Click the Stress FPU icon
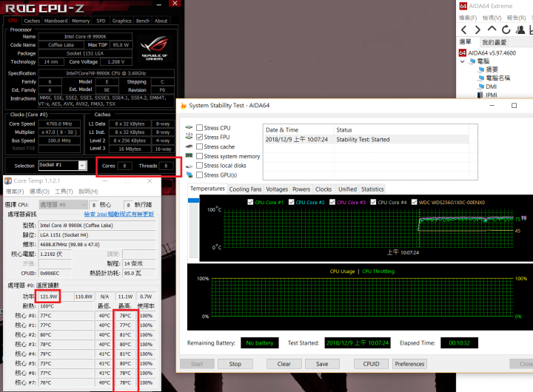The width and height of the screenshot is (533, 392). (x=189, y=136)
